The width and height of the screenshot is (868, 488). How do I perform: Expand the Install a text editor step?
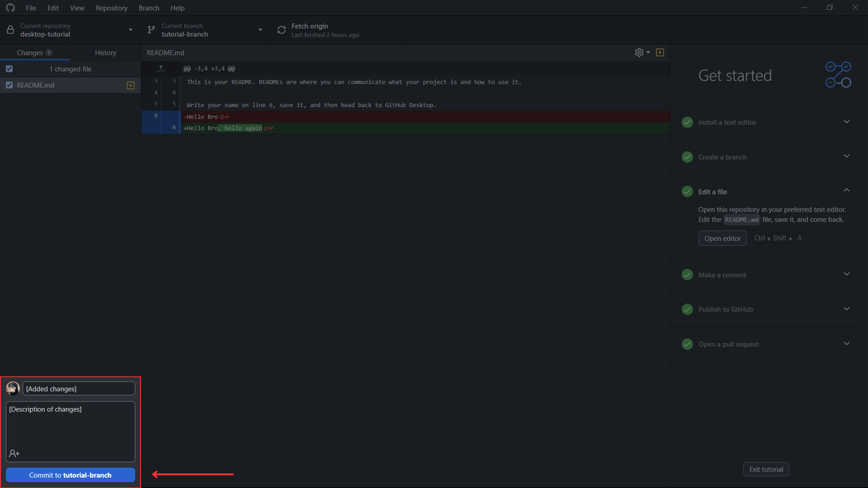766,122
